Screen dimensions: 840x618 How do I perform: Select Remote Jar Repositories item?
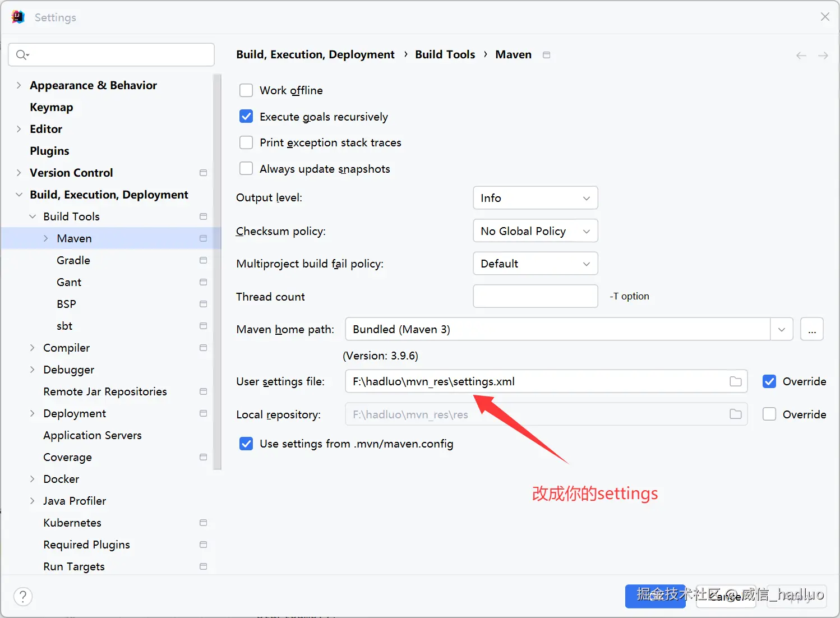(x=105, y=391)
